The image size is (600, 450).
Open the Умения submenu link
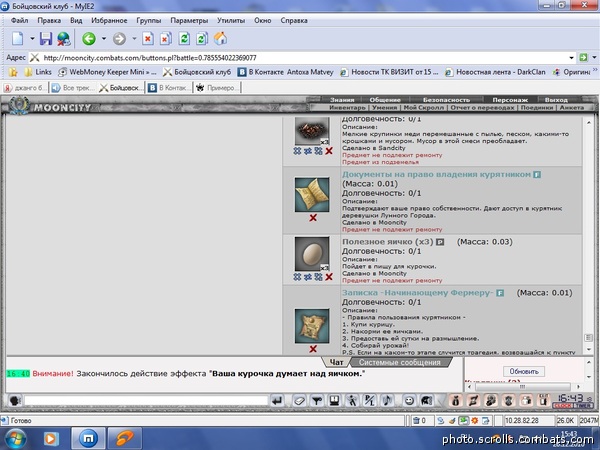tap(385, 108)
